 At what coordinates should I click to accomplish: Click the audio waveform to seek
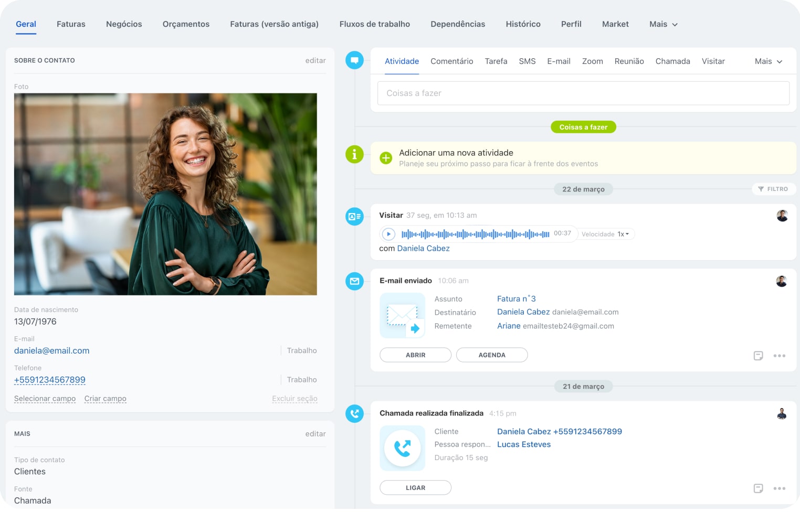[475, 234]
